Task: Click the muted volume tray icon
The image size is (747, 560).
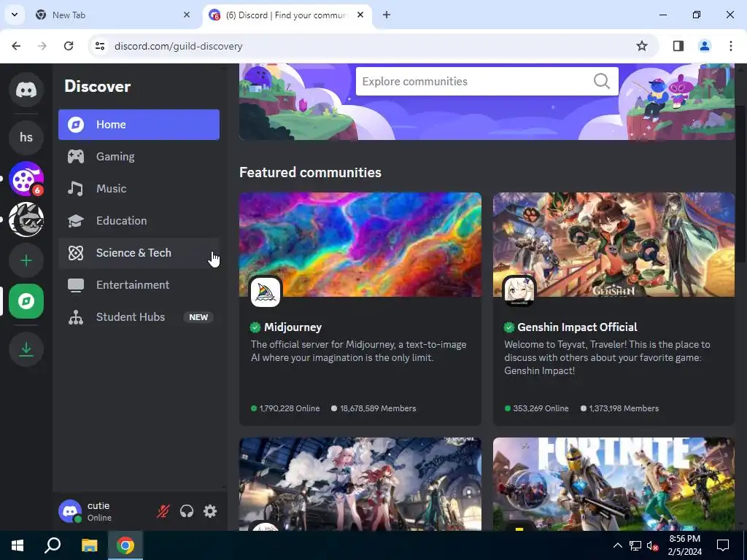Action: tap(652, 545)
